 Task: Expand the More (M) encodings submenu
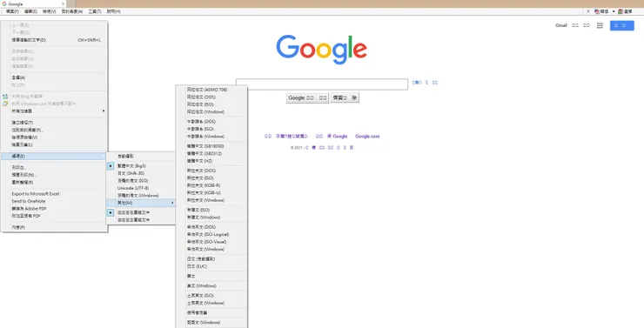coord(141,203)
